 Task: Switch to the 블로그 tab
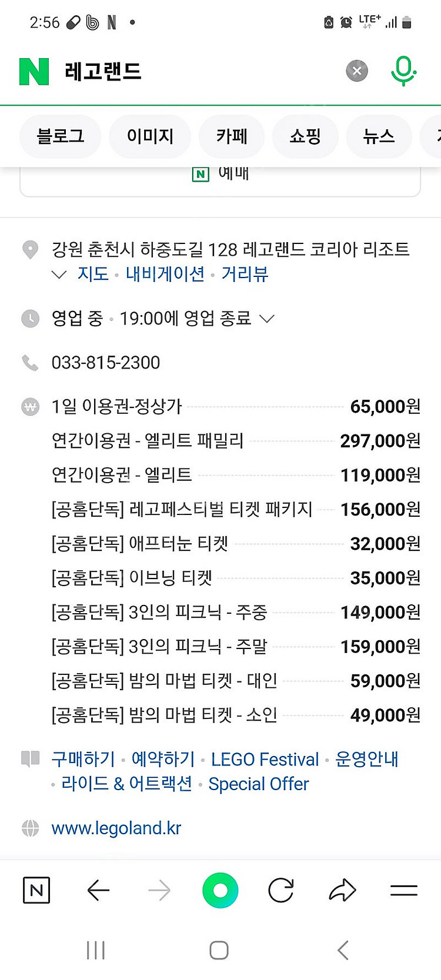click(x=61, y=136)
